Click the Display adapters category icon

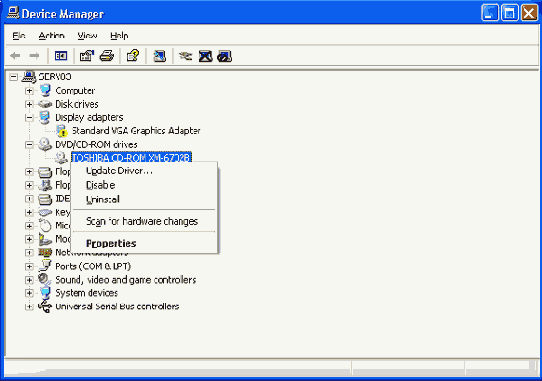[x=44, y=117]
